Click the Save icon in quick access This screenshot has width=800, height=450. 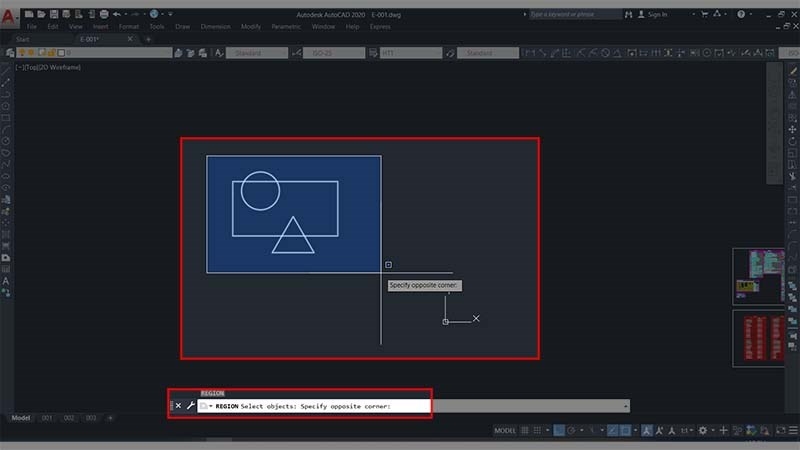54,14
